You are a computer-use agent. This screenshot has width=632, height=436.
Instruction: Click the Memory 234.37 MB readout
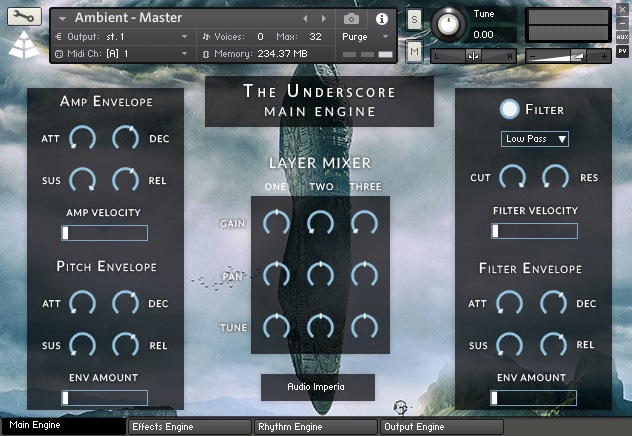coord(282,54)
